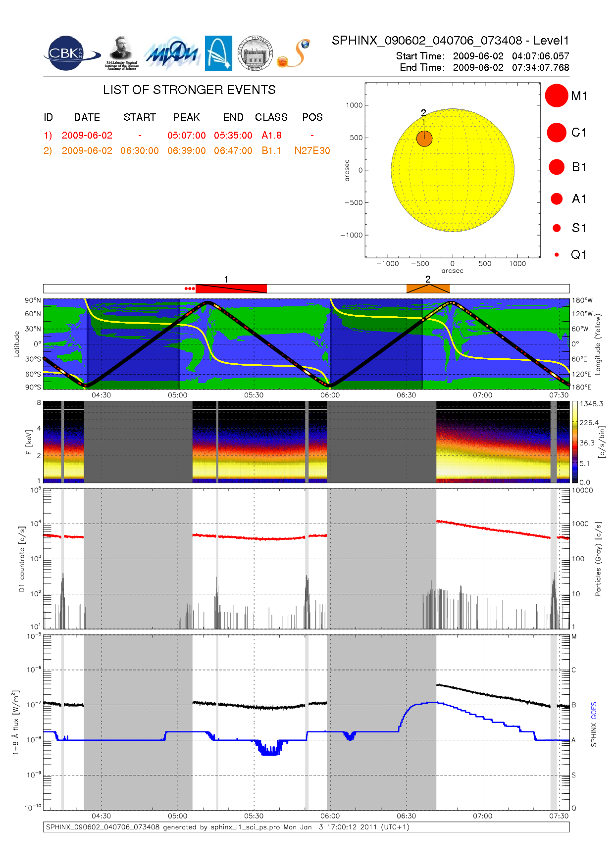Click the C1 red legend circle

tap(557, 133)
